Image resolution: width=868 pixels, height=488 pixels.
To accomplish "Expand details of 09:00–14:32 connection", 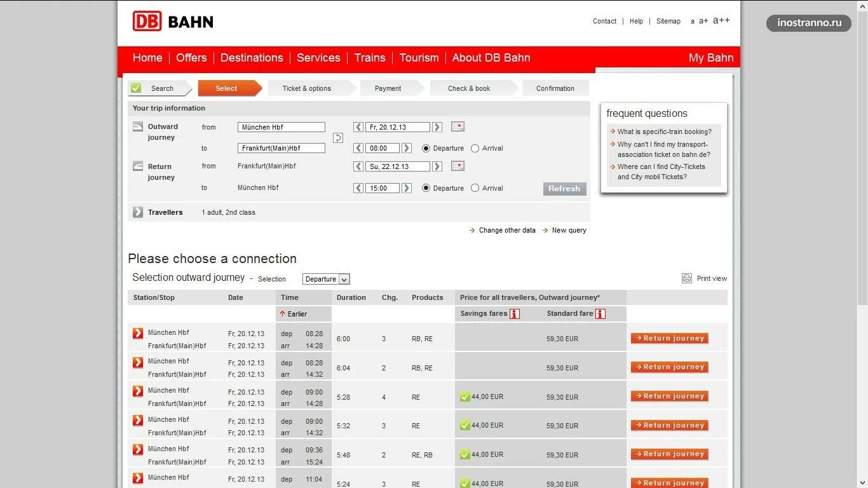I will tap(138, 420).
